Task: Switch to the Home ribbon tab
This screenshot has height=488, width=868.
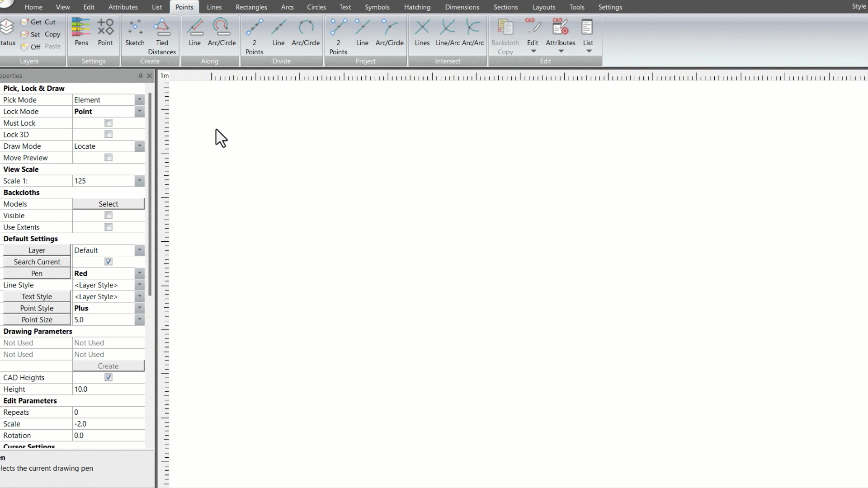Action: 33,7
